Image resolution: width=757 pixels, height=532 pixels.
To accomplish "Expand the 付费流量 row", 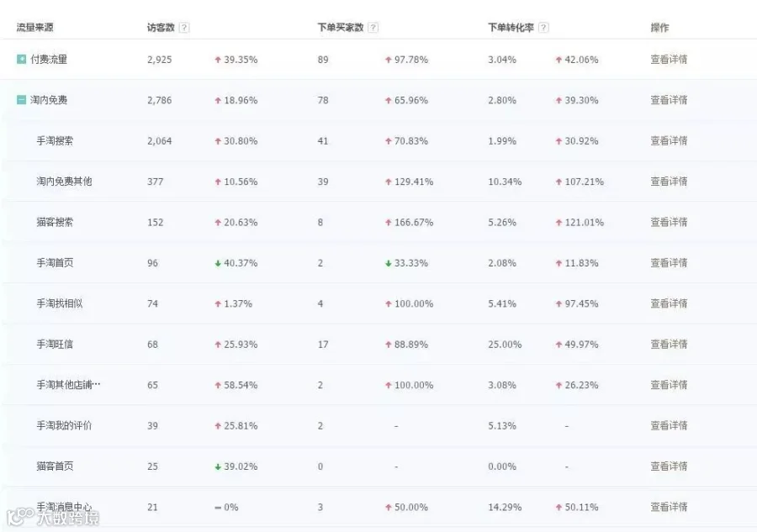I will [x=21, y=60].
